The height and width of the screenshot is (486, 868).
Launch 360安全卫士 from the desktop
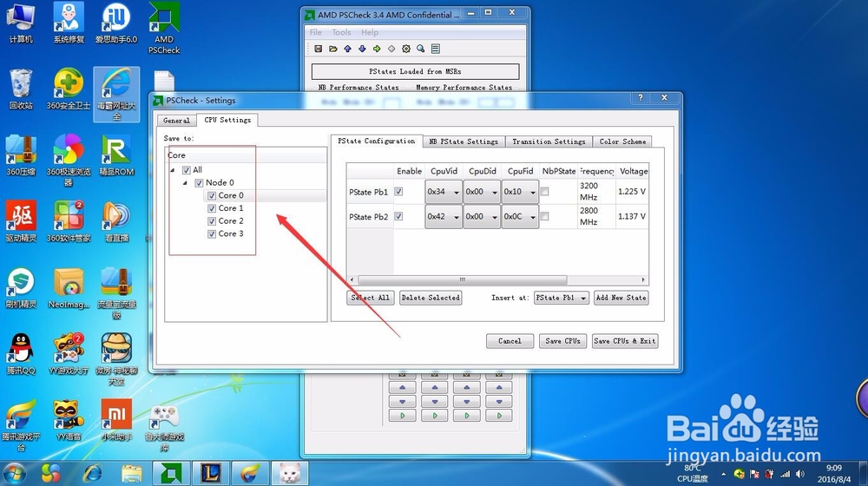pos(69,89)
